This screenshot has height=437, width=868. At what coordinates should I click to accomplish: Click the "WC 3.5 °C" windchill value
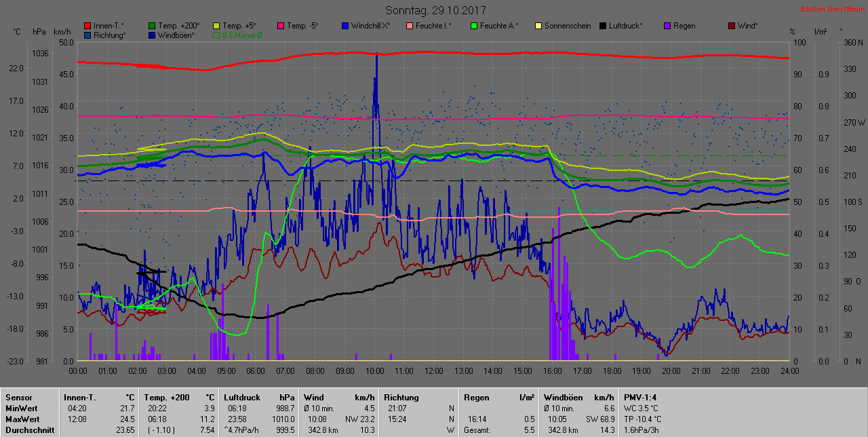tap(642, 408)
